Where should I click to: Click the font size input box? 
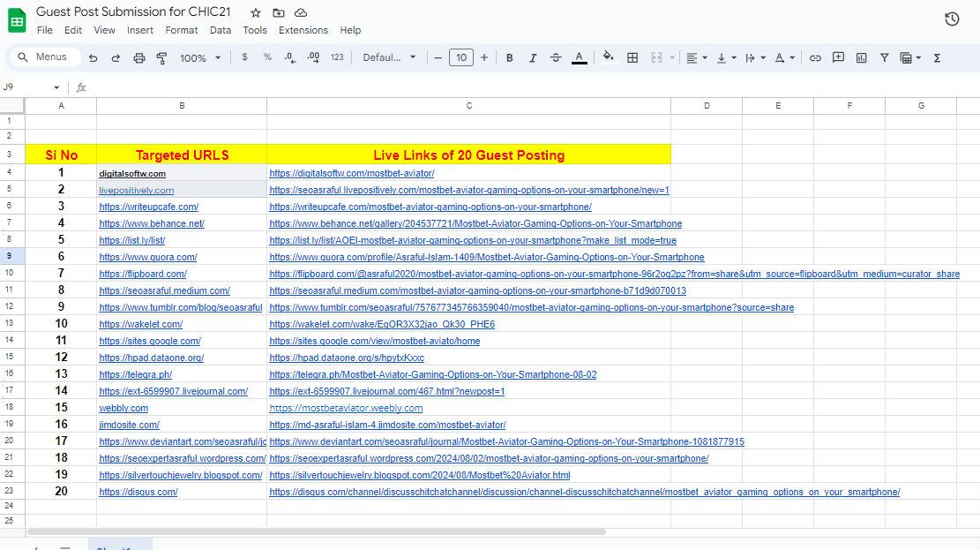pos(460,58)
